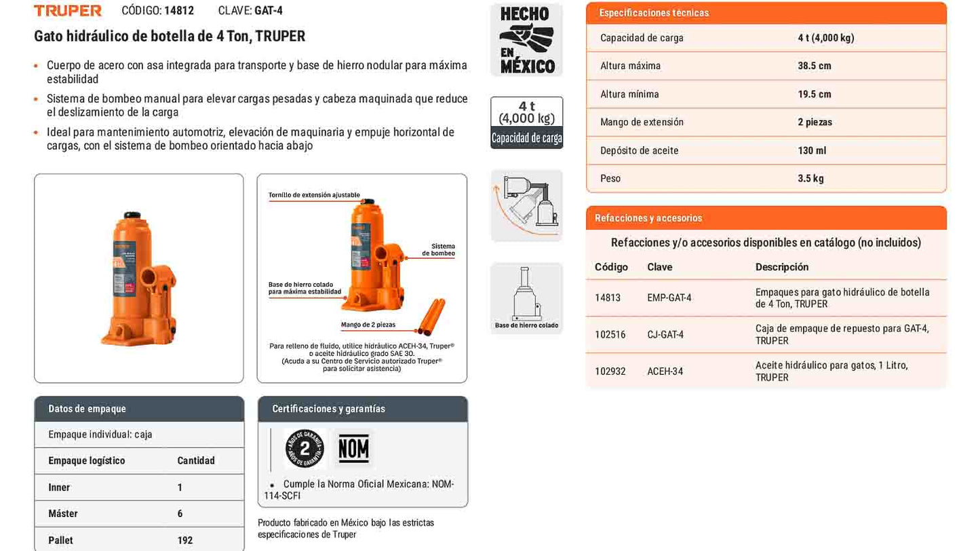Click the 'Altura mínima' row label

pyautogui.click(x=629, y=94)
